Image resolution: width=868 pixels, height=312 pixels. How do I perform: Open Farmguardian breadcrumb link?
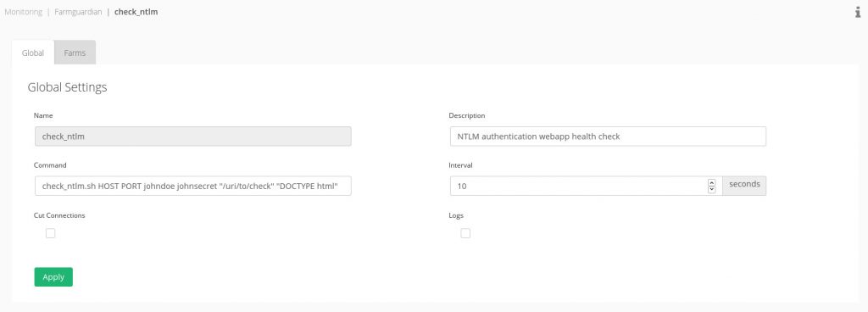(x=78, y=12)
